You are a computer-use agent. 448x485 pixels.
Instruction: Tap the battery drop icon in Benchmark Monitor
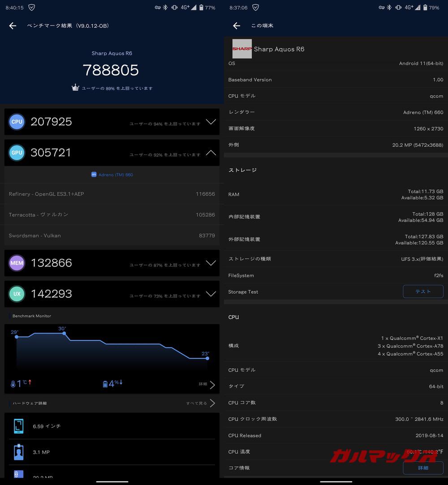coord(104,383)
